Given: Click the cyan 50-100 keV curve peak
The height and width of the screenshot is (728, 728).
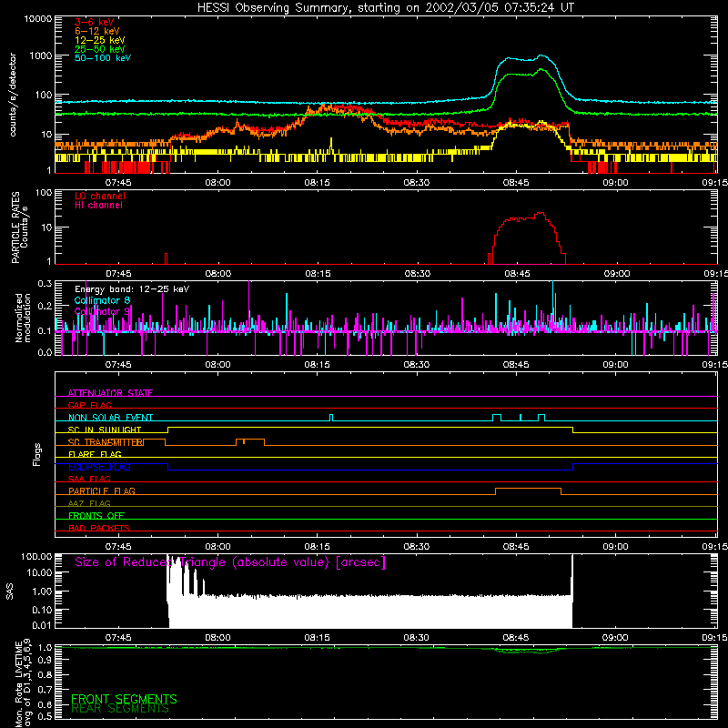Looking at the screenshot, I should tap(541, 56).
